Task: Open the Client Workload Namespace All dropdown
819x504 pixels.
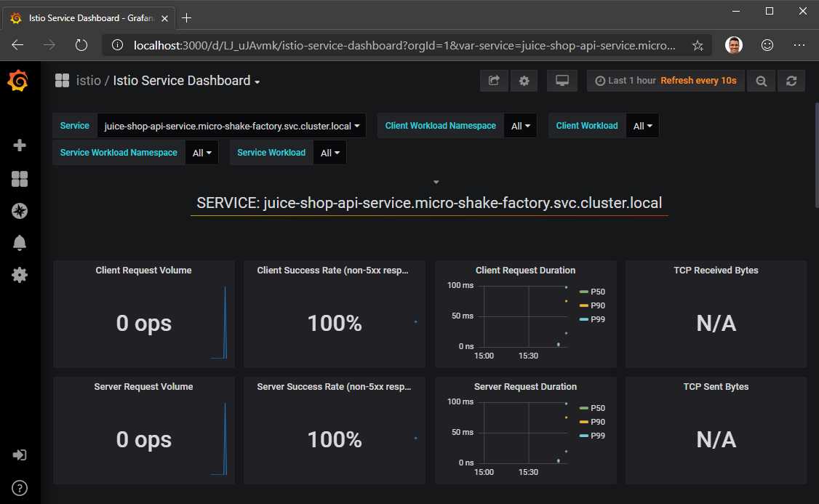Action: click(521, 125)
